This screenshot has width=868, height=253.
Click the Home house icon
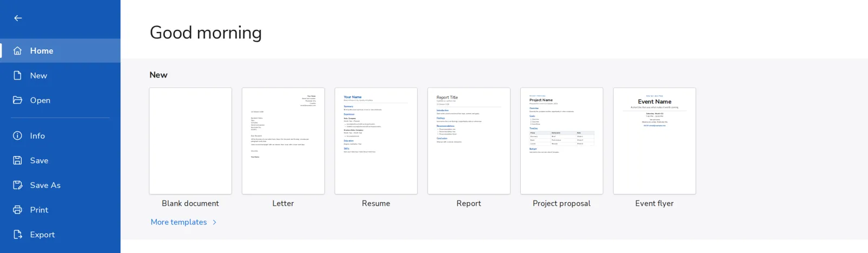coord(17,50)
